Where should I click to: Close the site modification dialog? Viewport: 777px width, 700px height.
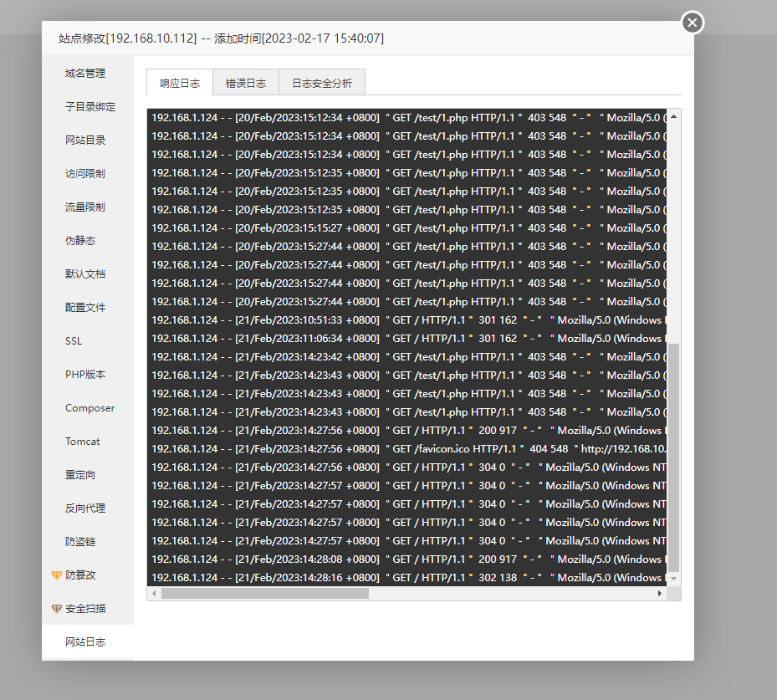(x=693, y=23)
